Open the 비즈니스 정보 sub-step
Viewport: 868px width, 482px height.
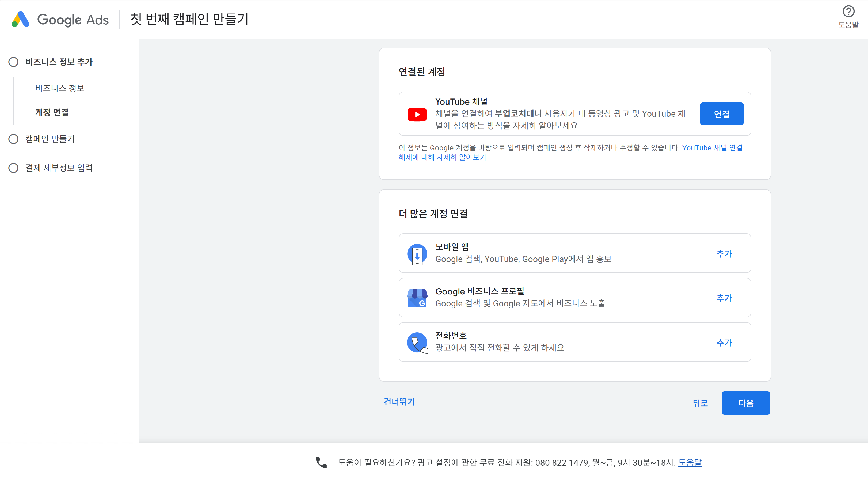[x=60, y=88]
